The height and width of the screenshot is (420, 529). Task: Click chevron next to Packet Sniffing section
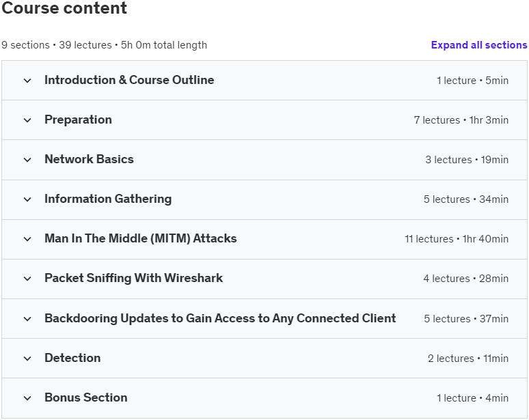click(27, 279)
